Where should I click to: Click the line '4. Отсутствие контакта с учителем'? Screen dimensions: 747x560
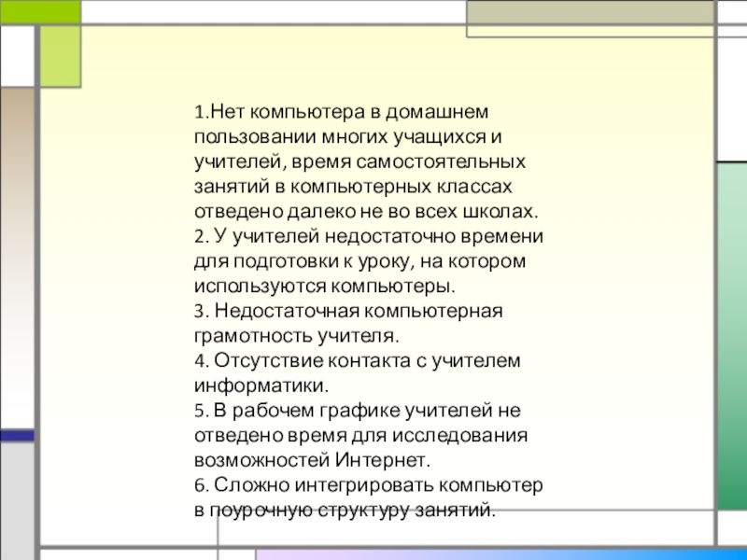coord(358,359)
